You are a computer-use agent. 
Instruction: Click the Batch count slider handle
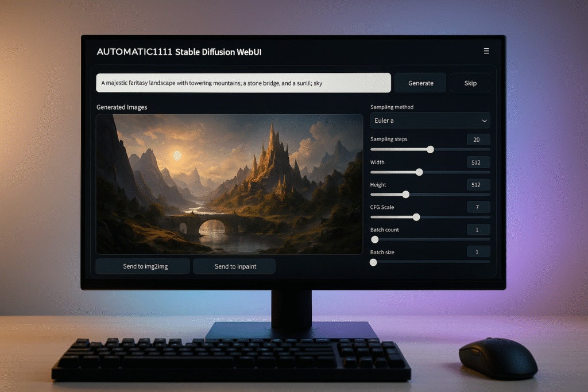pyautogui.click(x=374, y=239)
